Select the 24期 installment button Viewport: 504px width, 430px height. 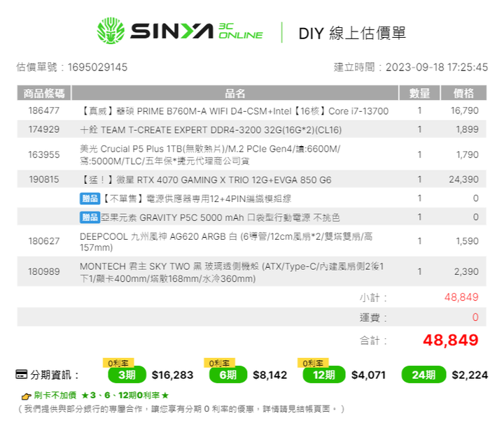pos(423,375)
